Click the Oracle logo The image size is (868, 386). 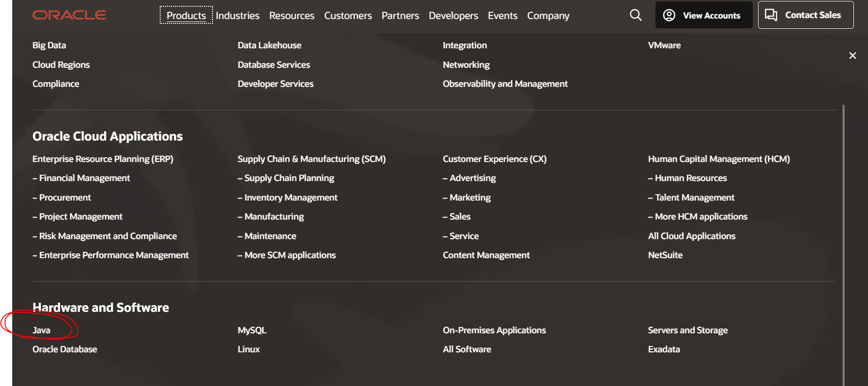[x=69, y=15]
